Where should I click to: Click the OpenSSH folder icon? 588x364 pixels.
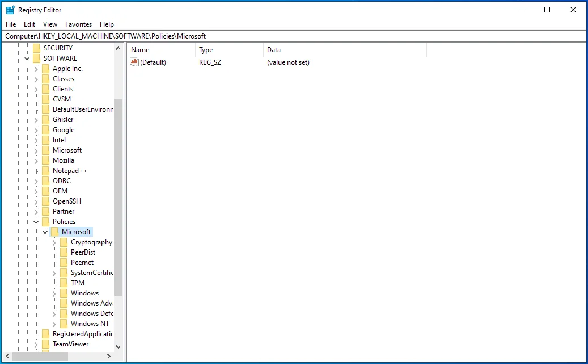point(45,201)
